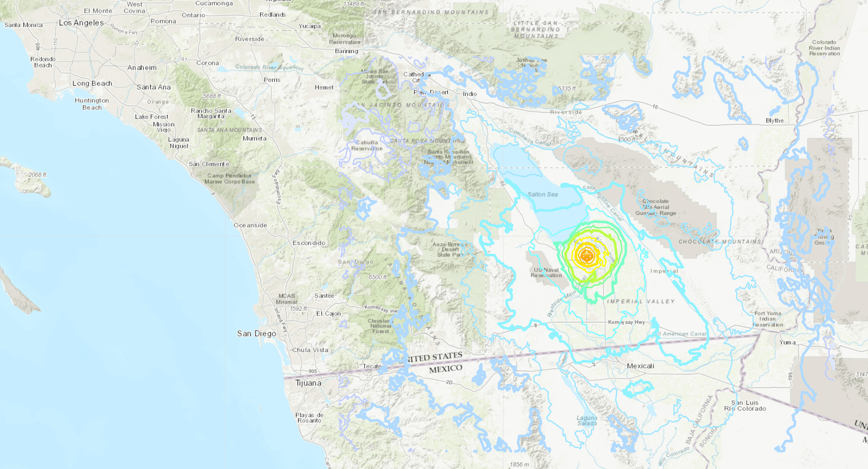Select the Banning label
The image size is (868, 469).
point(347,51)
